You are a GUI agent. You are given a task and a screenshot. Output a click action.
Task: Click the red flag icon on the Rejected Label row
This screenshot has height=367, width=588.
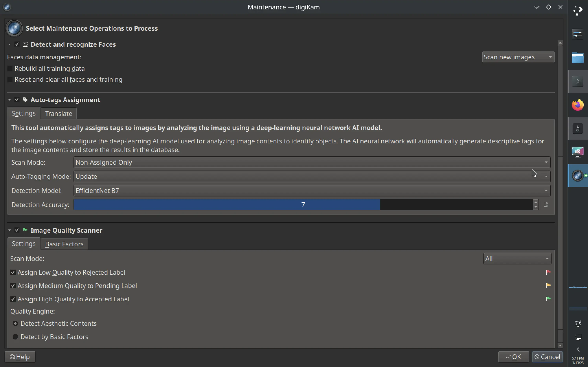[548, 272]
